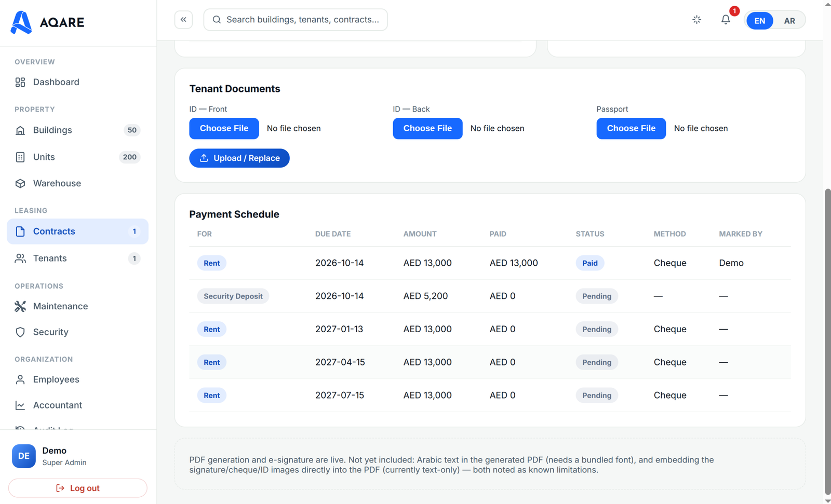Screen dimensions: 831x504
Task: Click the Units building icon
Action: pyautogui.click(x=20, y=157)
